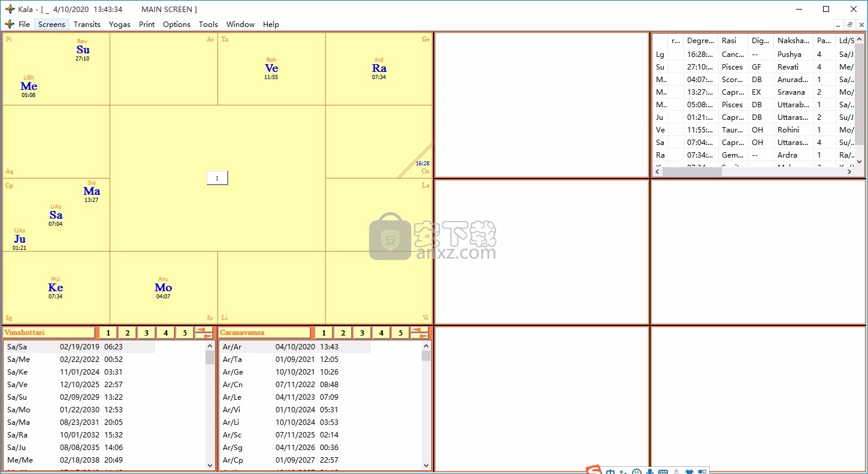Click the Vimshottari dasa name field
This screenshot has height=474, width=868.
[49, 333]
